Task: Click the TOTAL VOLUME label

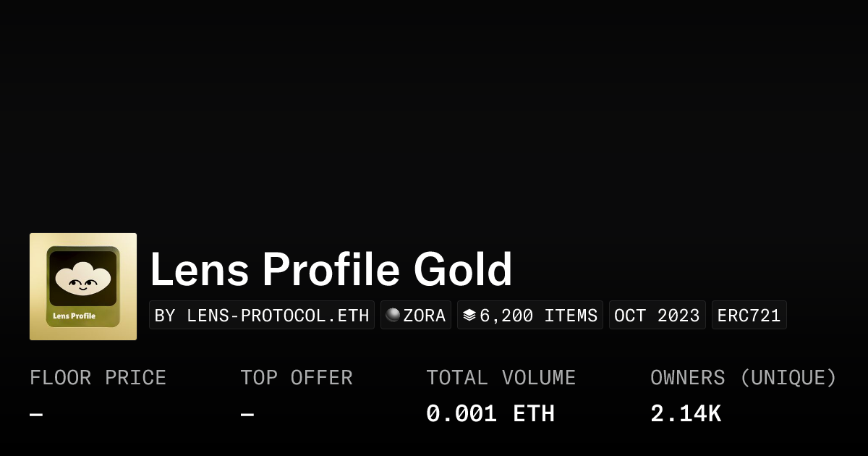Action: (501, 378)
